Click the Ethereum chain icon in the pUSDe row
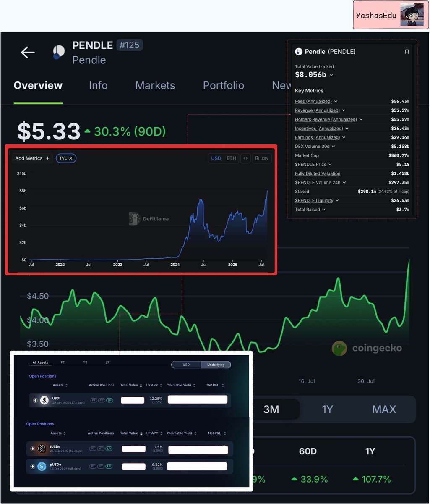The width and height of the screenshot is (430, 504). pyautogui.click(x=33, y=466)
